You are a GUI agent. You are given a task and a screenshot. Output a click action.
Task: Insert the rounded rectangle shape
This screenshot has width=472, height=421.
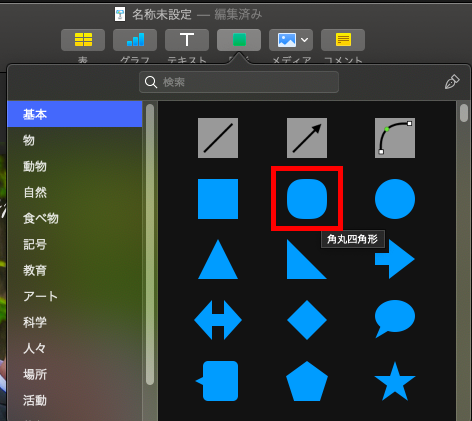pos(307,199)
